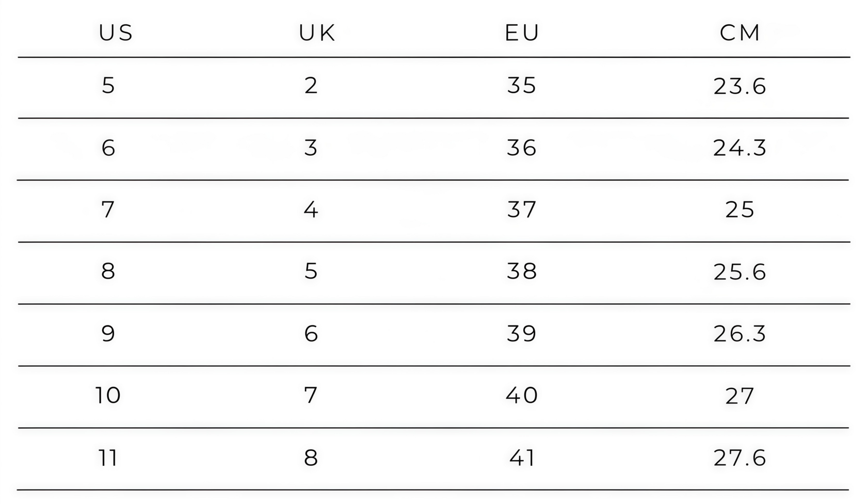Select EU size 37 cell

(x=522, y=210)
